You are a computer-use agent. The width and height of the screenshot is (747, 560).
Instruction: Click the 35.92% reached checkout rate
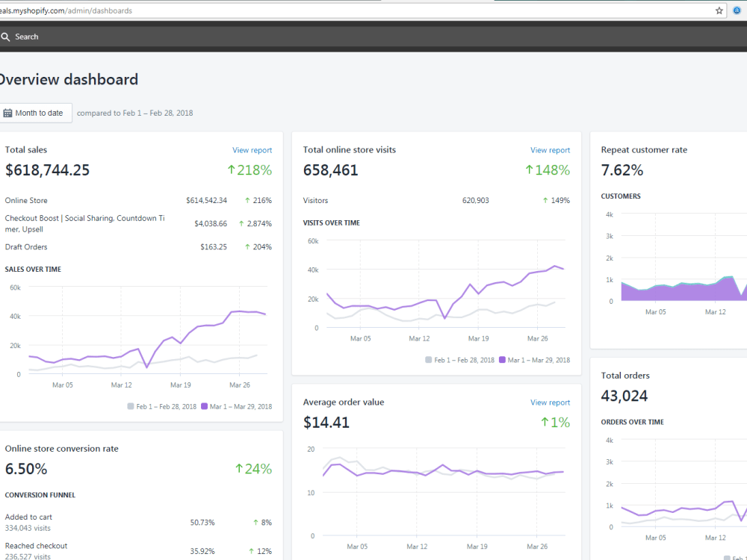202,551
